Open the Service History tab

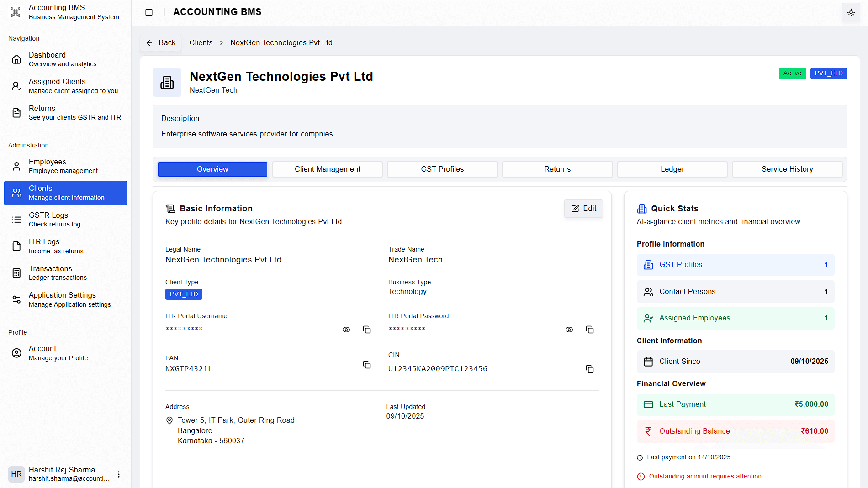click(x=787, y=169)
